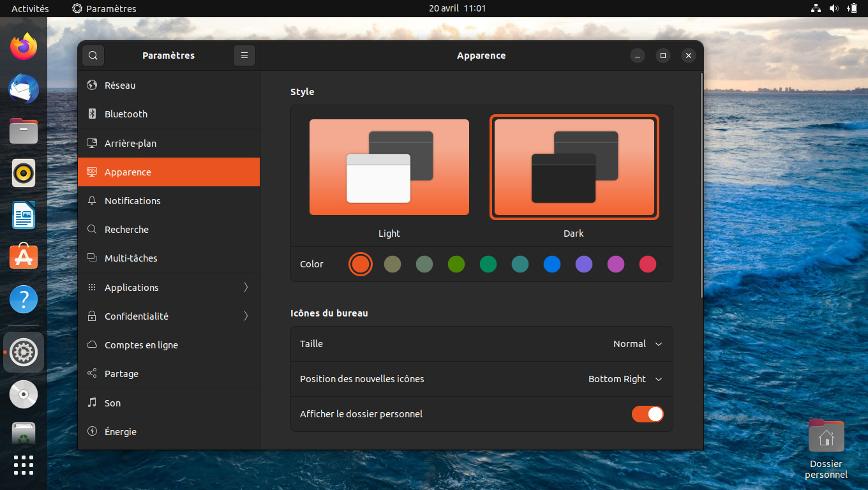Open the Dossier personnel desktop icon
868x490 pixels.
pos(826,449)
